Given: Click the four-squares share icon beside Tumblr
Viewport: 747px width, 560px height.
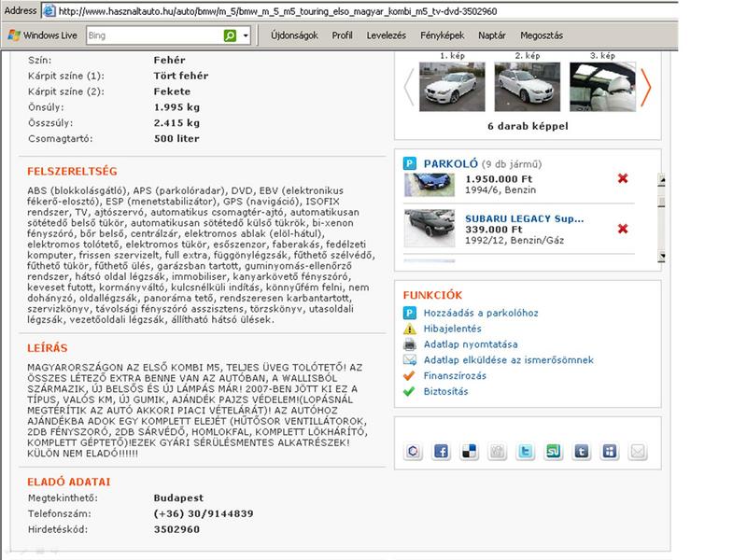Looking at the screenshot, I should click(x=610, y=451).
